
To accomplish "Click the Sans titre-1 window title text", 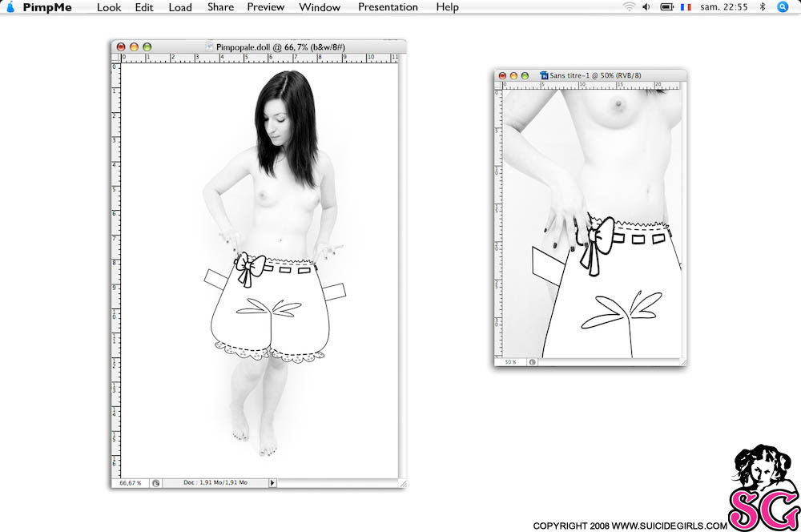I will click(595, 75).
